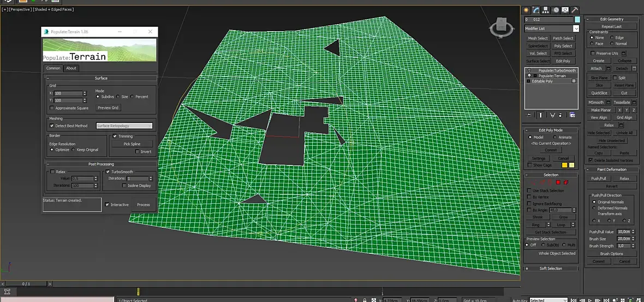This screenshot has height=302, width=644.
Task: Collapse the Edit Geometry rollout
Action: (612, 19)
